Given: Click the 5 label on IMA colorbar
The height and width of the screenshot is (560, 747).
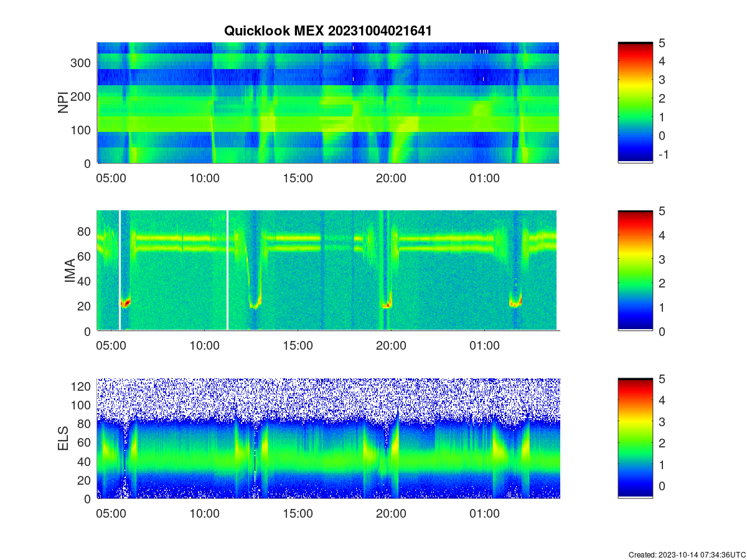Looking at the screenshot, I should coord(663,210).
